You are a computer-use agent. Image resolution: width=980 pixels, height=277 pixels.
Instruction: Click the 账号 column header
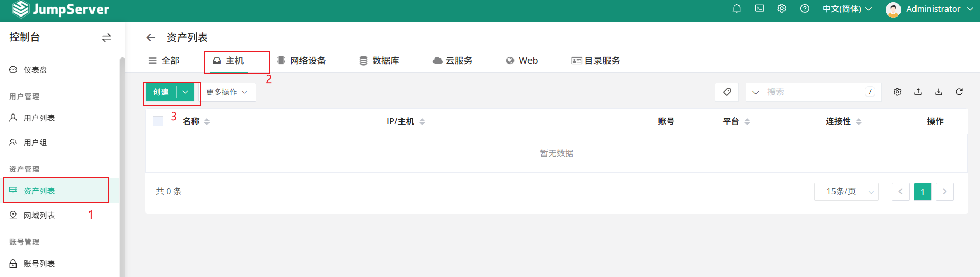666,121
